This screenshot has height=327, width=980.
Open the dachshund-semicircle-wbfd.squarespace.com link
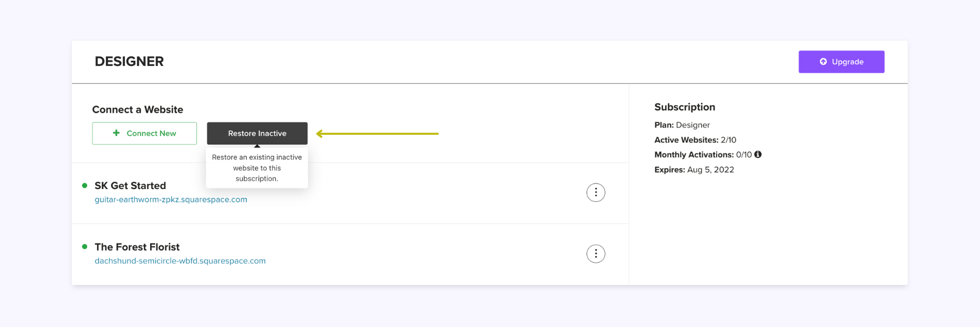click(x=180, y=261)
